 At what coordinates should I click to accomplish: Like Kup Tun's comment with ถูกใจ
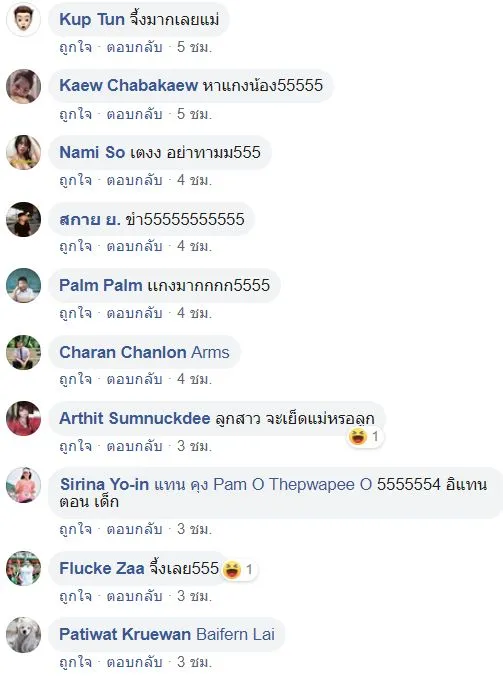[x=75, y=47]
